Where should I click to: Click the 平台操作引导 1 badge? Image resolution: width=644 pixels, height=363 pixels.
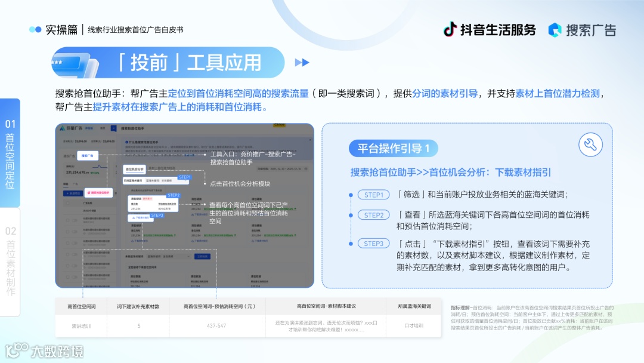coord(393,149)
